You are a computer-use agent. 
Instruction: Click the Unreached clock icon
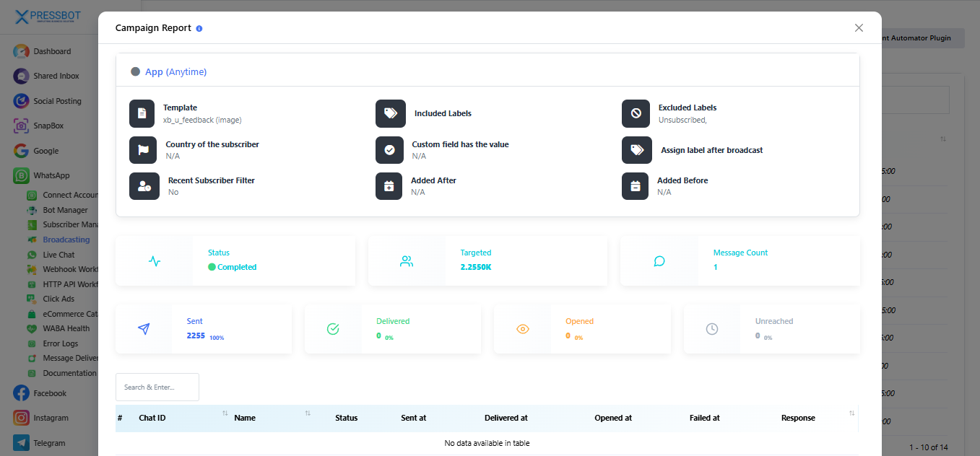(x=712, y=329)
